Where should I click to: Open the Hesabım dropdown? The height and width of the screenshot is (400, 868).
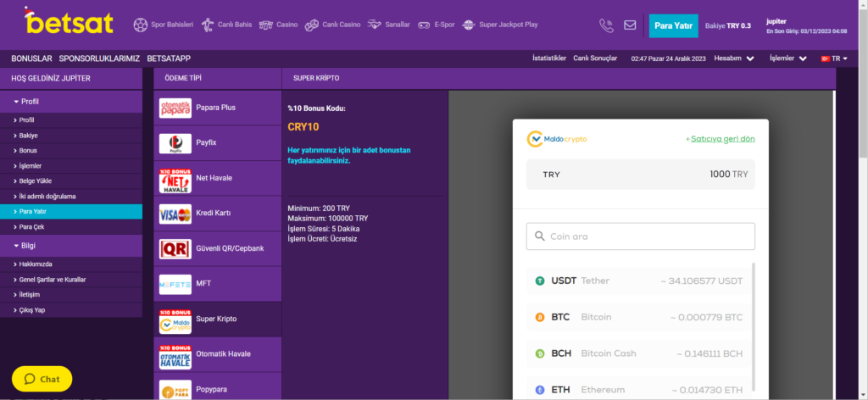click(x=733, y=58)
